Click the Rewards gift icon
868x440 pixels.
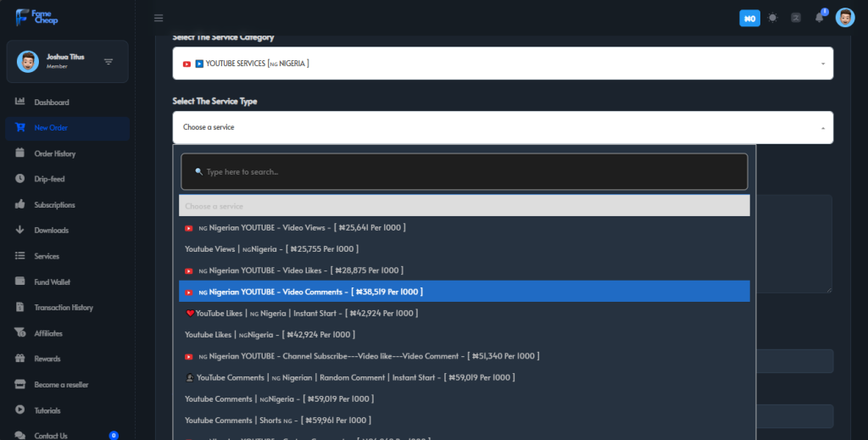[x=20, y=358]
